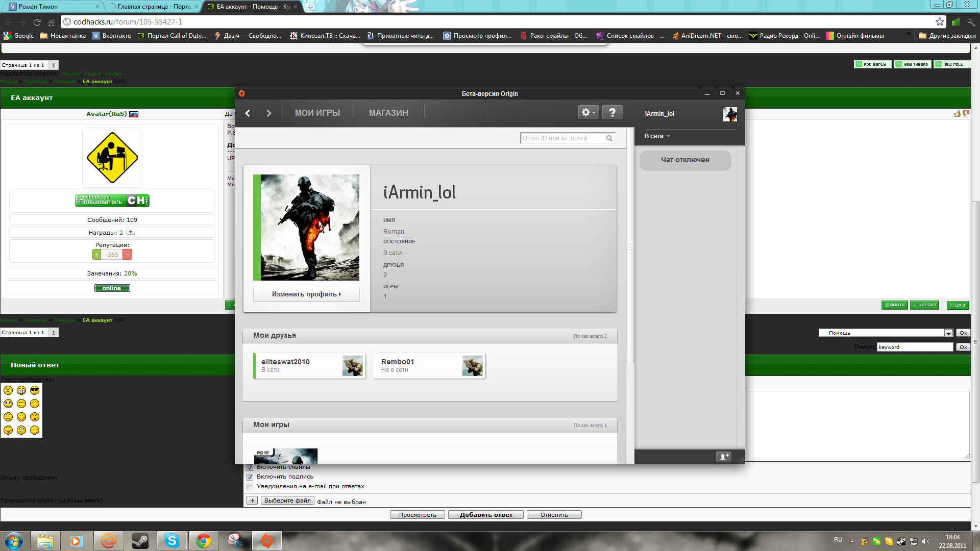Click the awards plus icon next to Награды

pyautogui.click(x=131, y=232)
